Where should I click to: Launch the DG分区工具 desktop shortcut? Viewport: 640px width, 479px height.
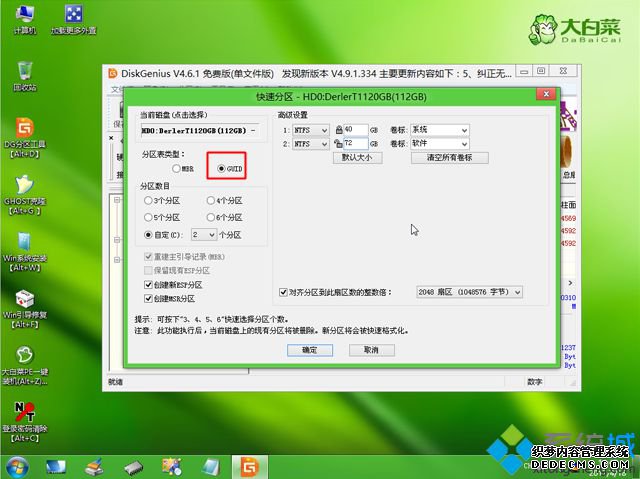[25, 138]
